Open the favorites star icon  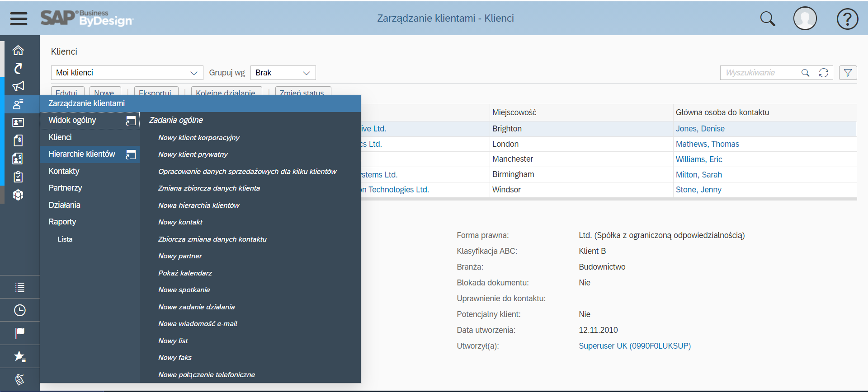tap(19, 356)
